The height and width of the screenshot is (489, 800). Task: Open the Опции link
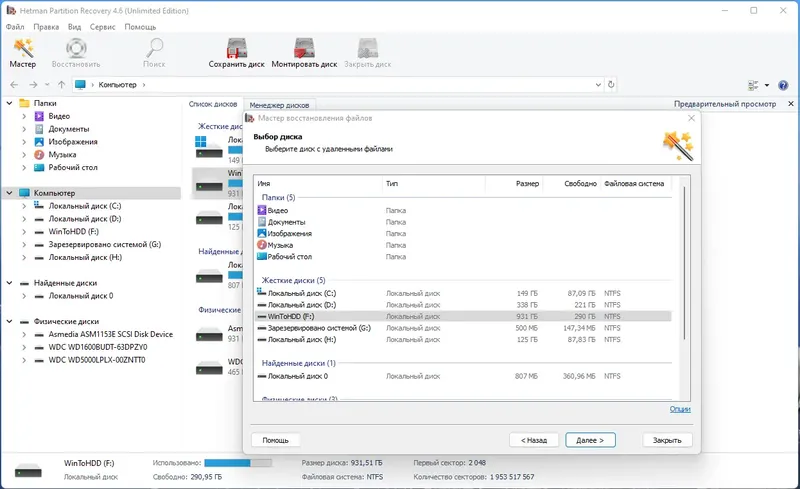680,409
